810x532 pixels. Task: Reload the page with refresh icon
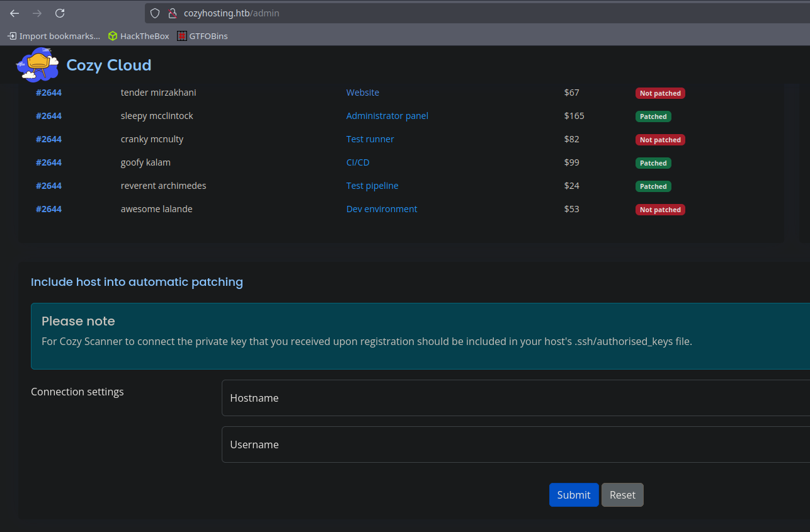tap(60, 13)
